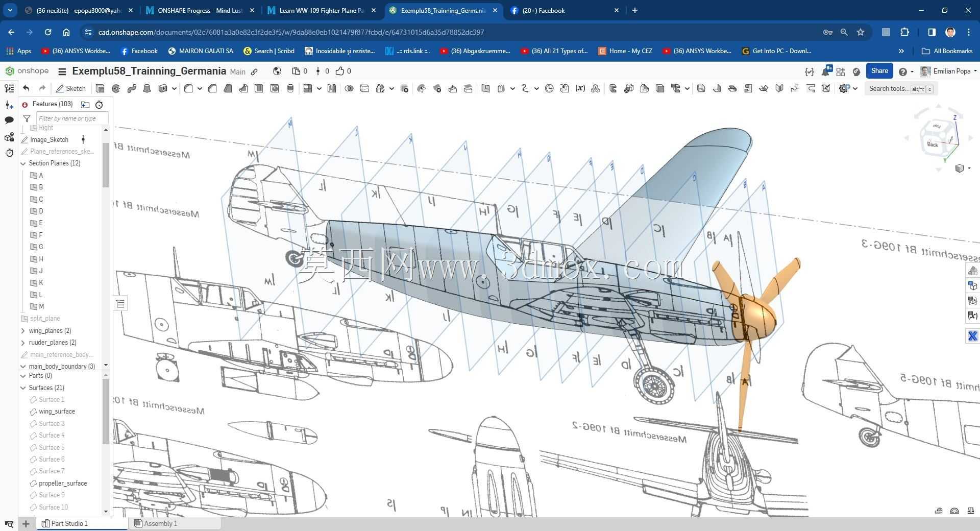Collapse the Parts (0) list
Viewport: 980px width, 531px height.
(x=23, y=376)
